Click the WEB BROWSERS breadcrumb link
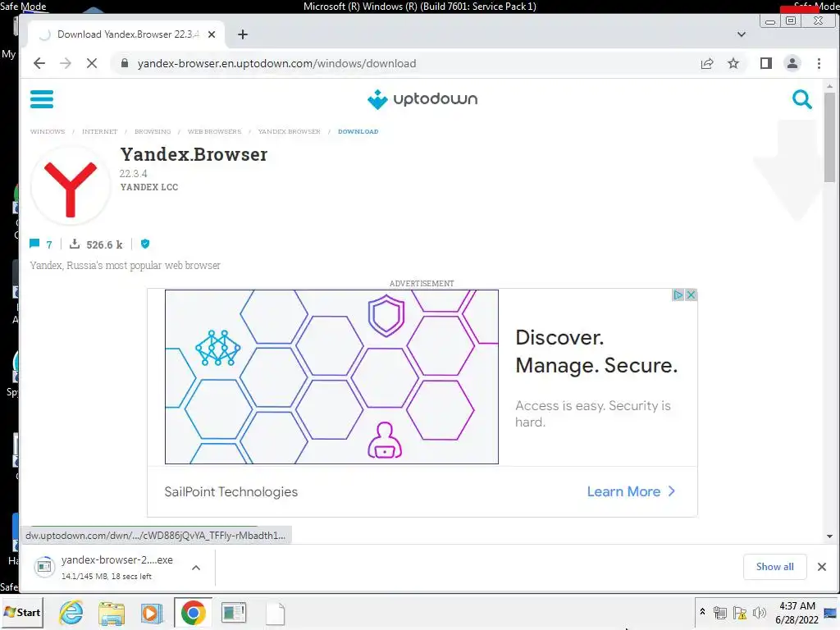This screenshot has height=630, width=840. 214,132
